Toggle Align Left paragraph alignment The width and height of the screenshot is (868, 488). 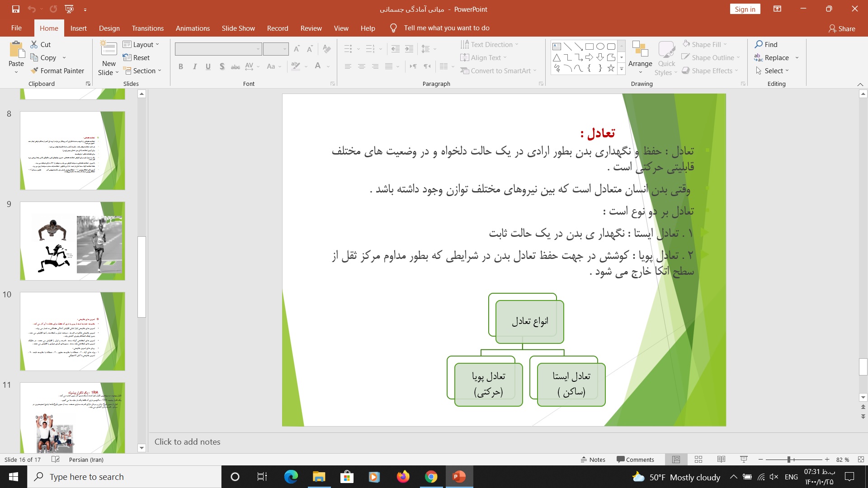(348, 66)
